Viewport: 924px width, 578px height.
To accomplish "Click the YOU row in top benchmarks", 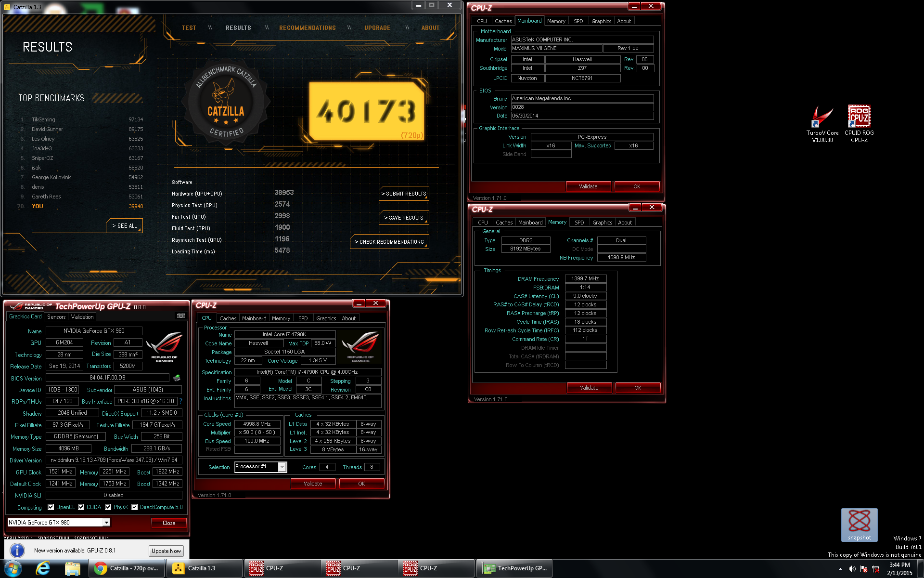I will tap(81, 206).
